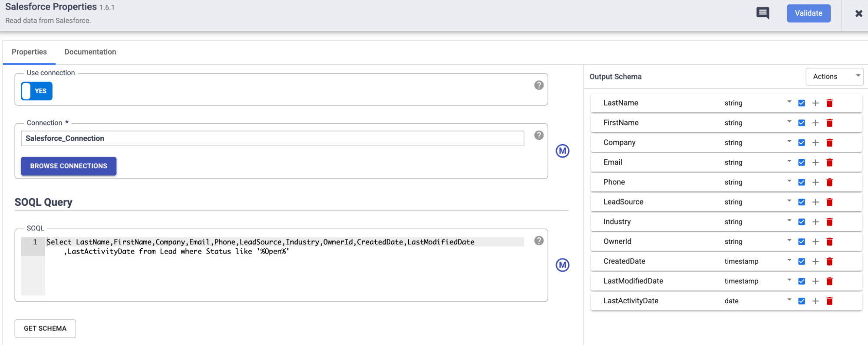This screenshot has width=868, height=345.
Task: Open help icon for Use connection
Action: pos(538,85)
